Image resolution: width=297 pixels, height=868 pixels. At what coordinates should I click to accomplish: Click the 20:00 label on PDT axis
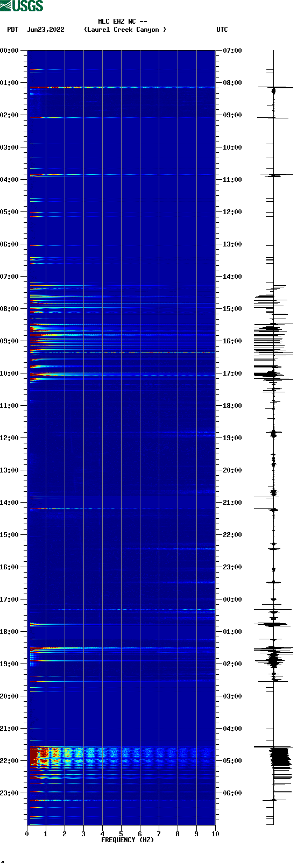10,696
